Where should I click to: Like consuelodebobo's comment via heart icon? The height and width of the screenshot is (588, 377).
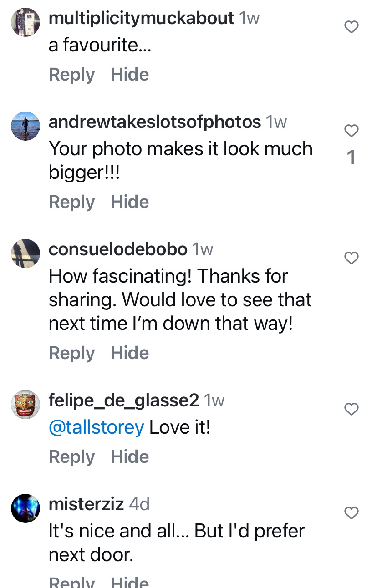(351, 259)
